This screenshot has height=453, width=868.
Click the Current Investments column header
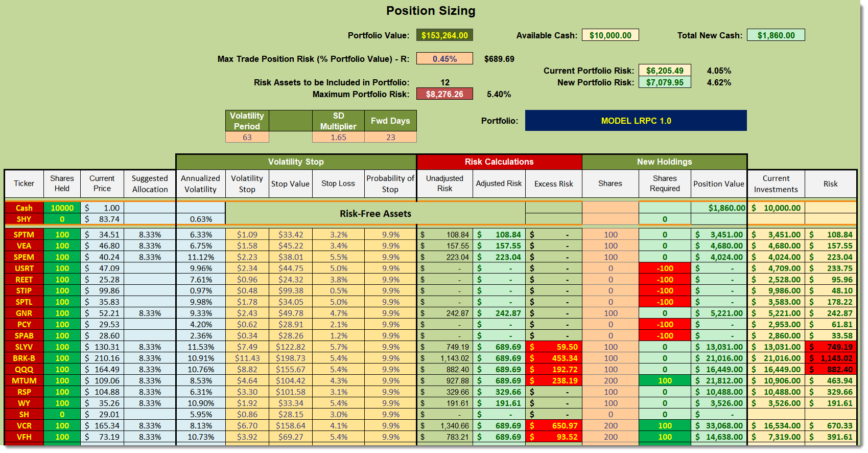click(776, 184)
